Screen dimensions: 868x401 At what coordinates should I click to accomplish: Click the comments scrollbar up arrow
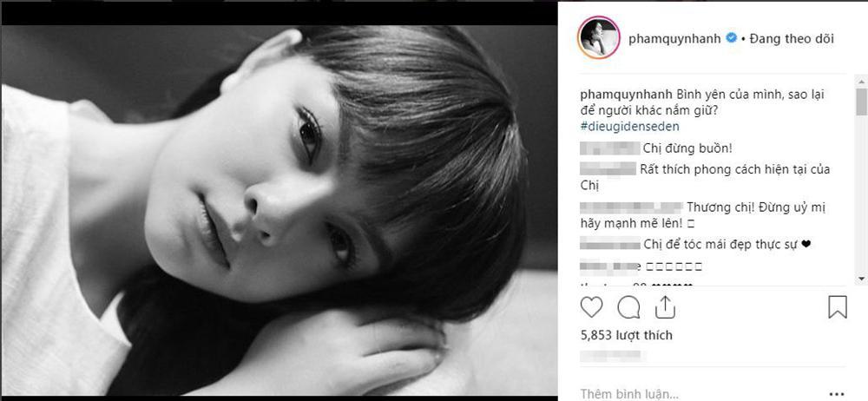(861, 82)
